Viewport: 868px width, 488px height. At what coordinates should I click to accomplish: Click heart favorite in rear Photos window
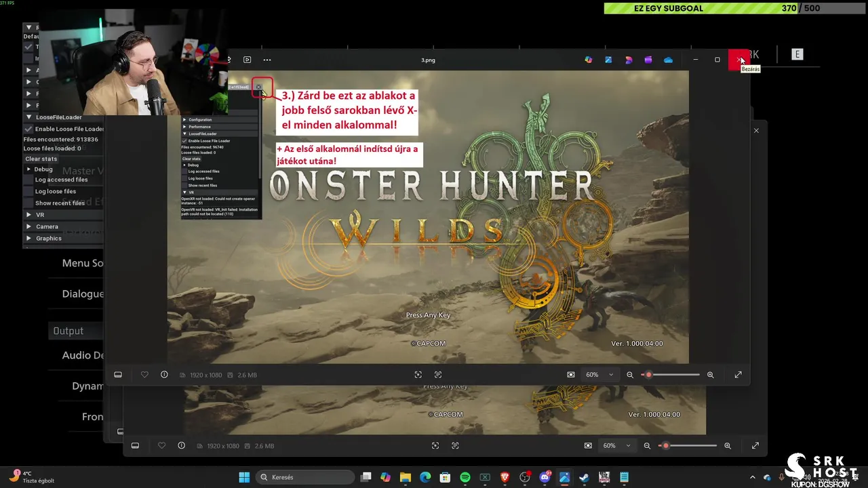[x=161, y=446]
